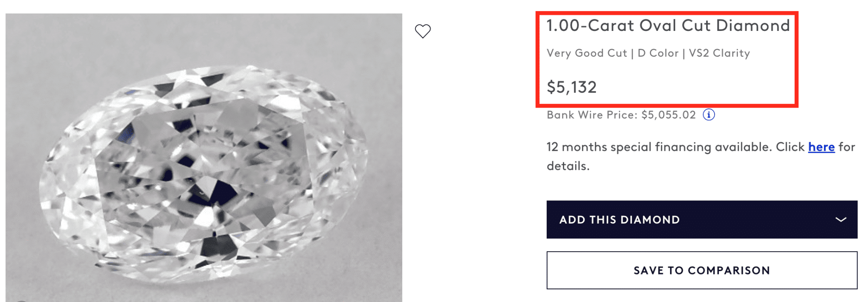
Task: Click the heart wishlist icon
Action: pos(423,31)
